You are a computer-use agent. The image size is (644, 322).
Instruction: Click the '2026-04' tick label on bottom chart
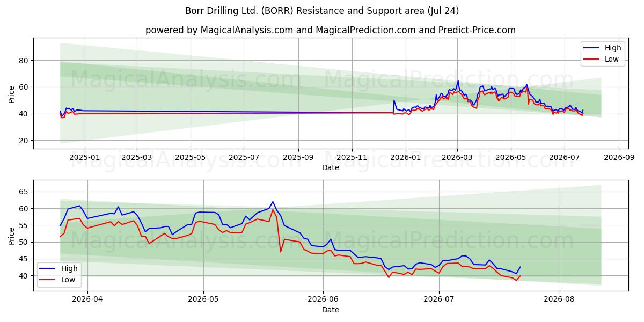87,300
